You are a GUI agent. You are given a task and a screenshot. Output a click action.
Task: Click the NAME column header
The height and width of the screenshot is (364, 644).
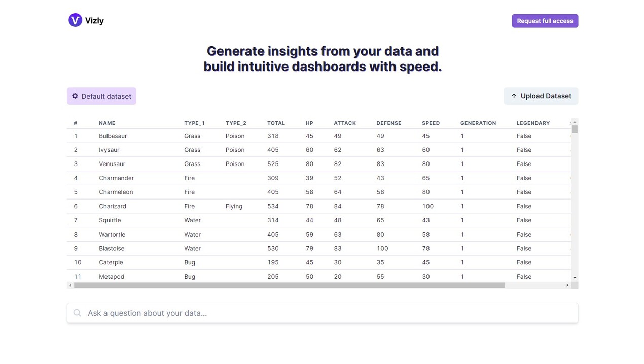107,123
